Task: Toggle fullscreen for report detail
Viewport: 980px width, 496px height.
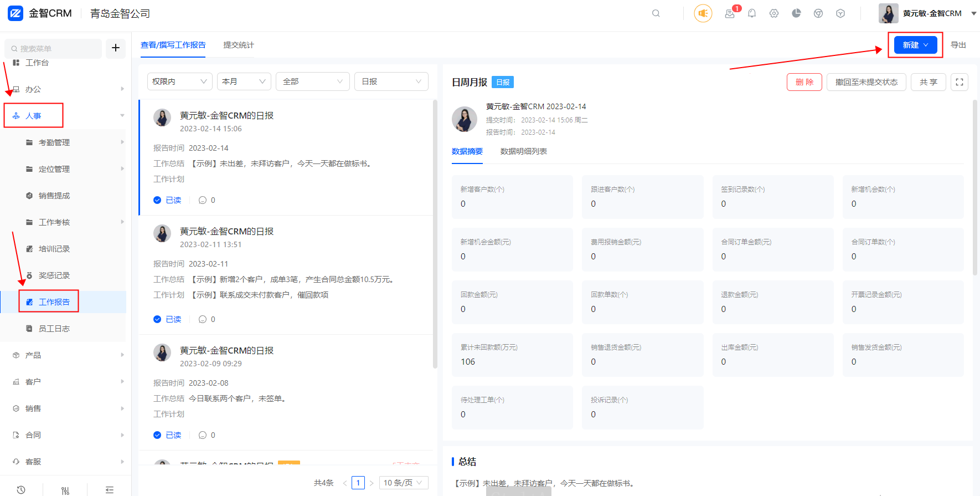Action: (x=960, y=82)
